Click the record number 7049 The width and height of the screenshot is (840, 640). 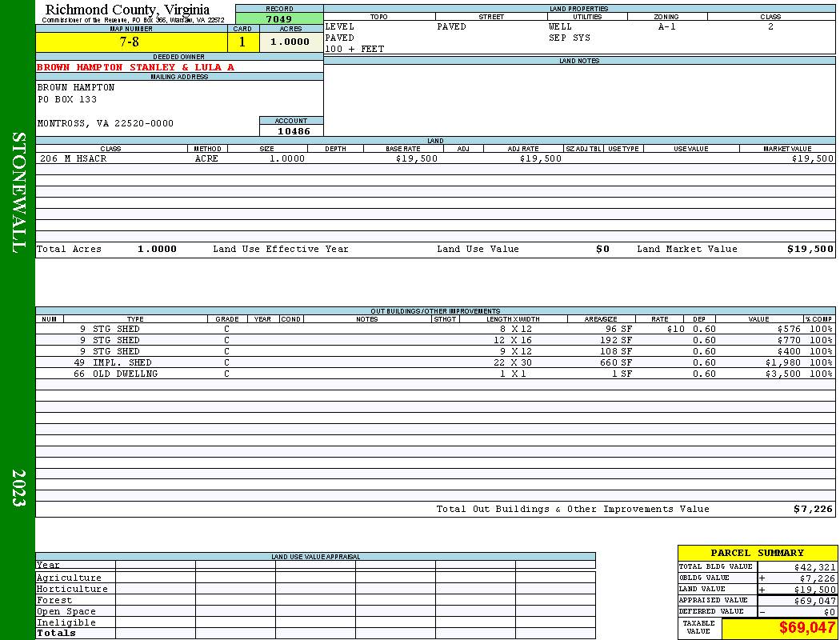[279, 18]
